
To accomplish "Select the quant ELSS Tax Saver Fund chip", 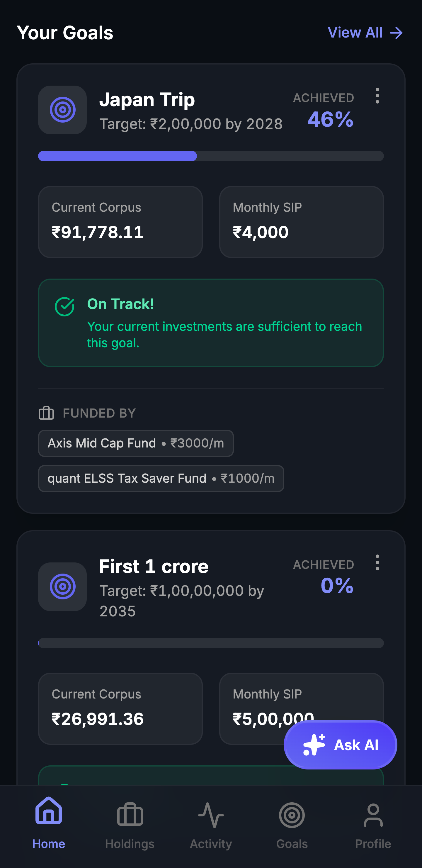I will 161,479.
